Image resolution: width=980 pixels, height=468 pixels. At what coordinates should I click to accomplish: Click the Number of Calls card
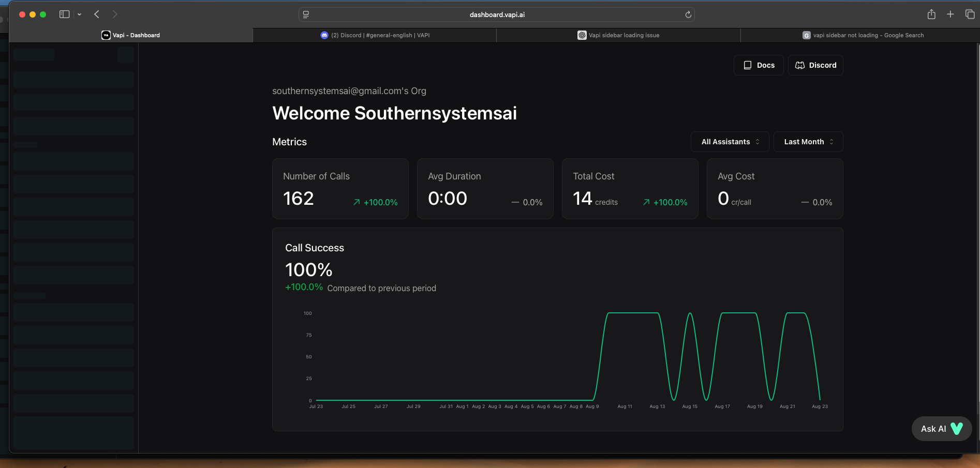[340, 189]
